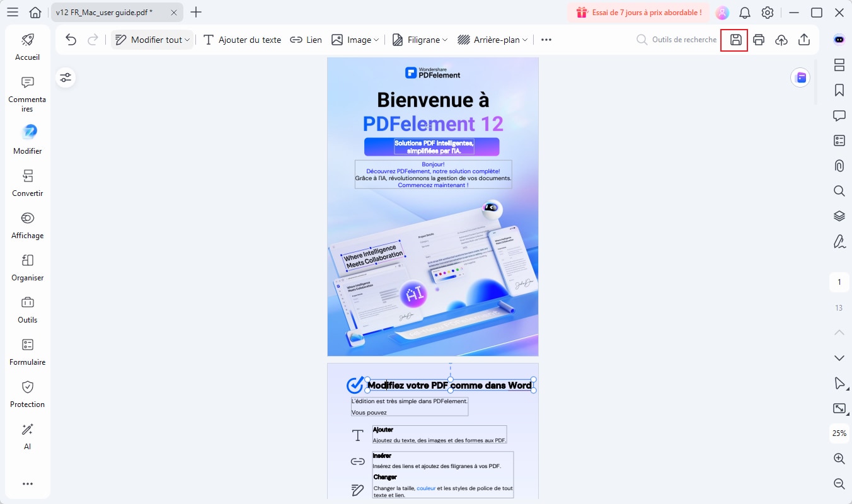Save the document with floppy icon
The width and height of the screenshot is (852, 504).
pos(735,40)
